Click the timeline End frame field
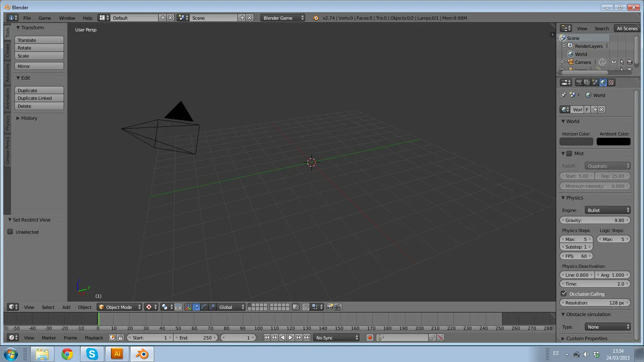 (196, 337)
